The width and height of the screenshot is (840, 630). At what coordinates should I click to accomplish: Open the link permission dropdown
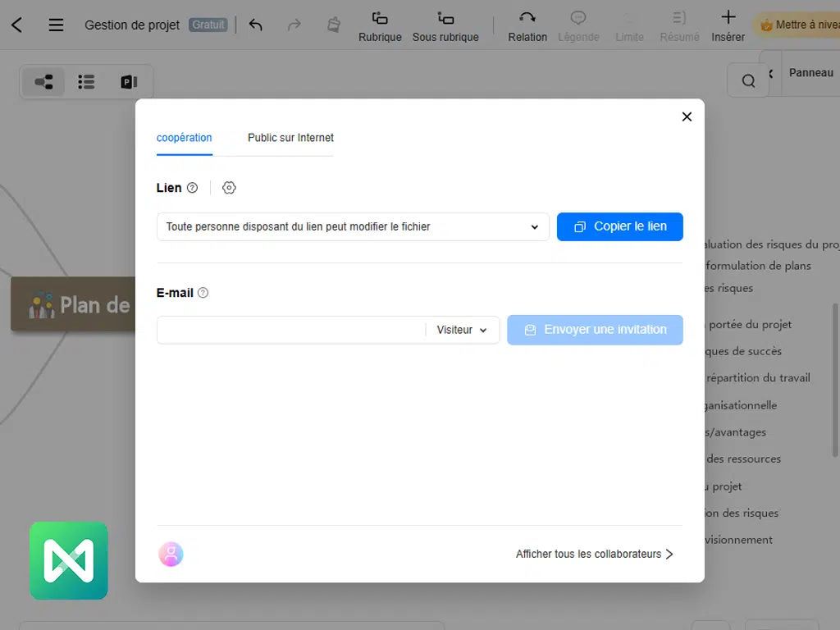tap(353, 227)
